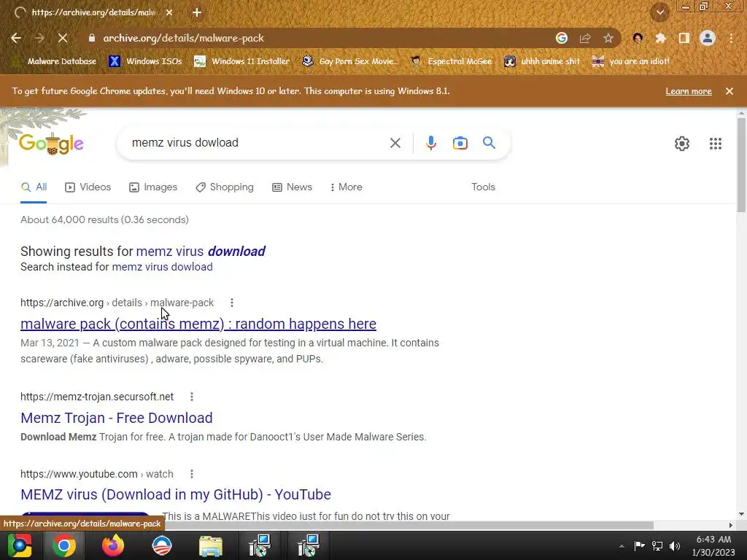Dismiss the Chrome update notification bar
This screenshot has width=747, height=560.
point(729,91)
